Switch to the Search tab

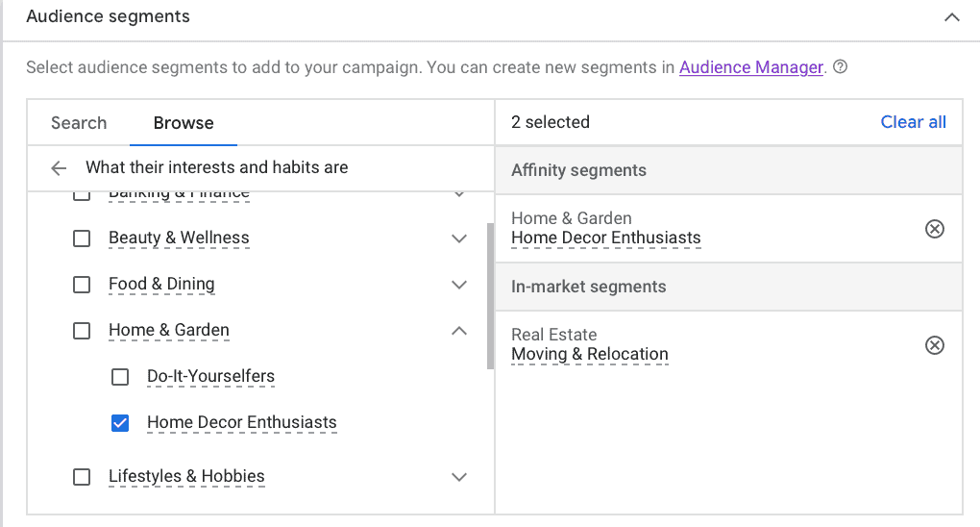click(79, 123)
